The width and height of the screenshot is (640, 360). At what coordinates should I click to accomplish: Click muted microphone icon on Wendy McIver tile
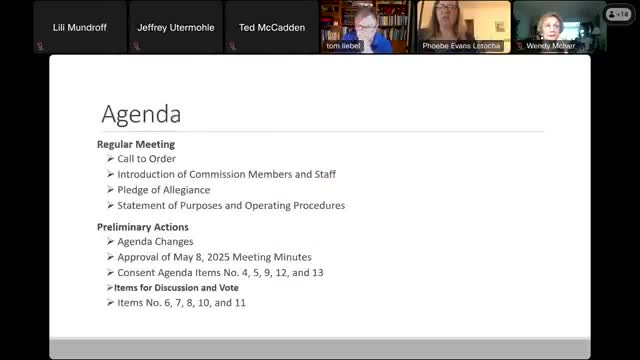coord(520,46)
